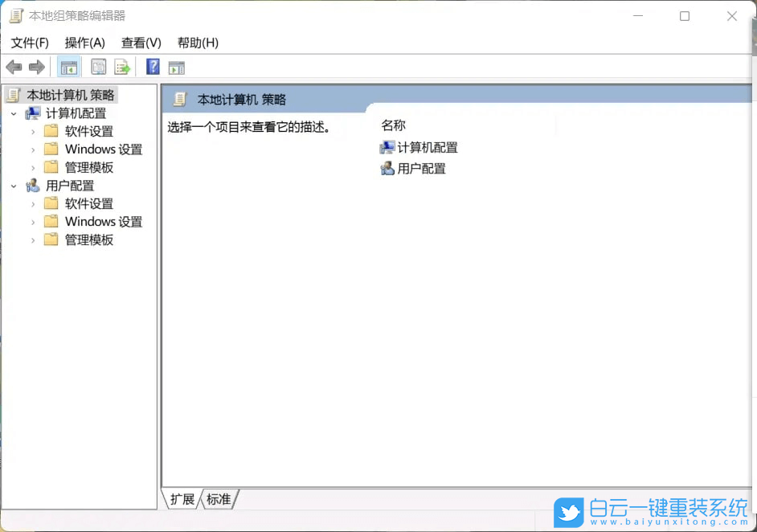Collapse the 用户配置 tree branch
The width and height of the screenshot is (757, 532).
(x=14, y=185)
